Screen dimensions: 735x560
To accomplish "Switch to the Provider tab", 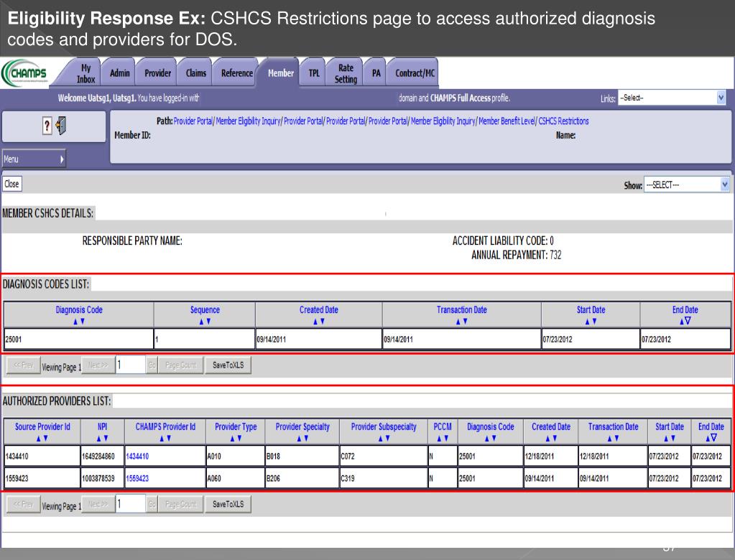I will (157, 73).
